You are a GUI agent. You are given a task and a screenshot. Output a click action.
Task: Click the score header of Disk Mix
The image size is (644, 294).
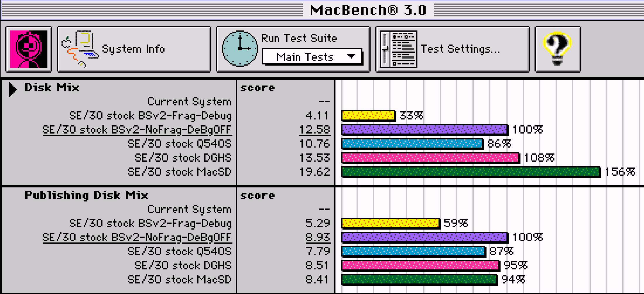258,88
